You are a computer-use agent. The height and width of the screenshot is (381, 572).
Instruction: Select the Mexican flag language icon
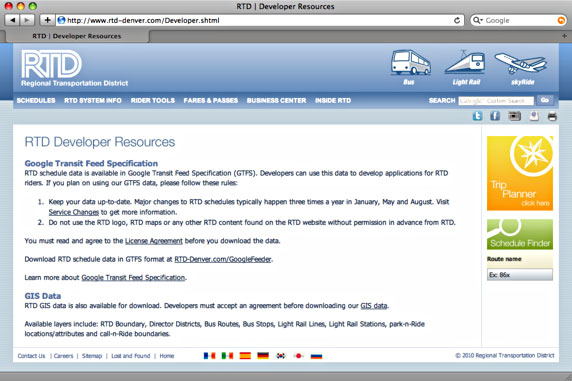pyautogui.click(x=227, y=355)
